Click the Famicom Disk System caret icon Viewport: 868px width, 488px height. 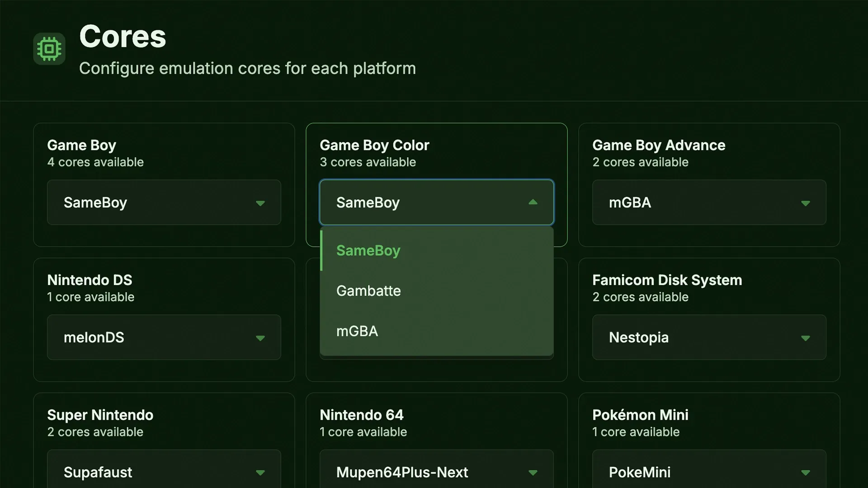click(x=806, y=338)
